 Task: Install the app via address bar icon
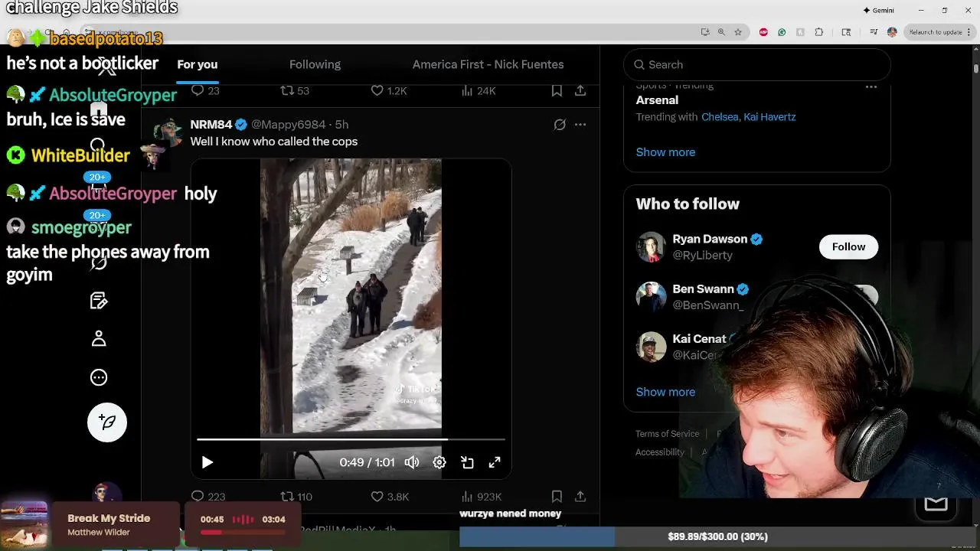click(x=705, y=32)
